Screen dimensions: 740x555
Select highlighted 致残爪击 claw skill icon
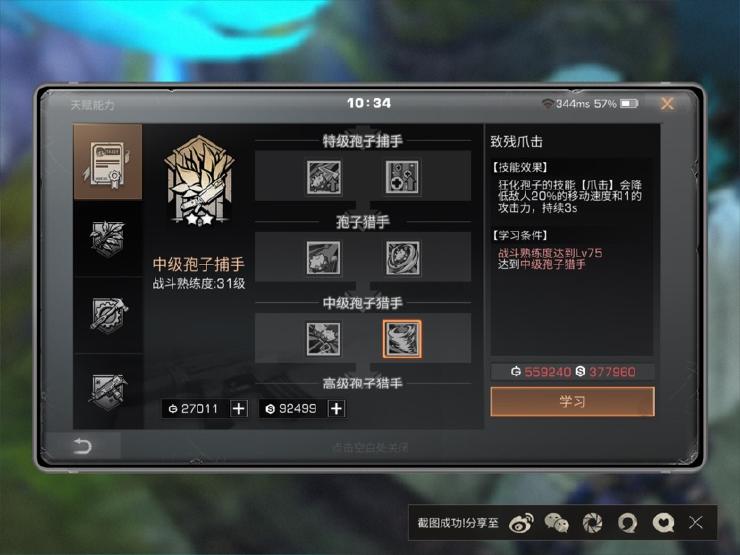pos(402,339)
